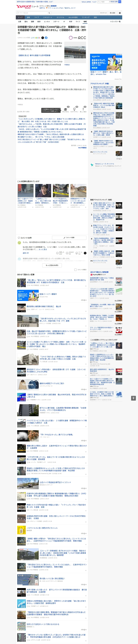Click the ログイン link in header

[x=42, y=8]
